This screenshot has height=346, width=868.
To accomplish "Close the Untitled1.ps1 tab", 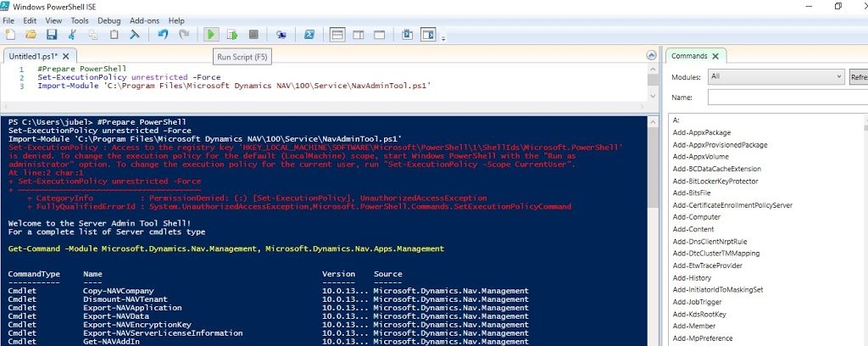I will tap(66, 57).
